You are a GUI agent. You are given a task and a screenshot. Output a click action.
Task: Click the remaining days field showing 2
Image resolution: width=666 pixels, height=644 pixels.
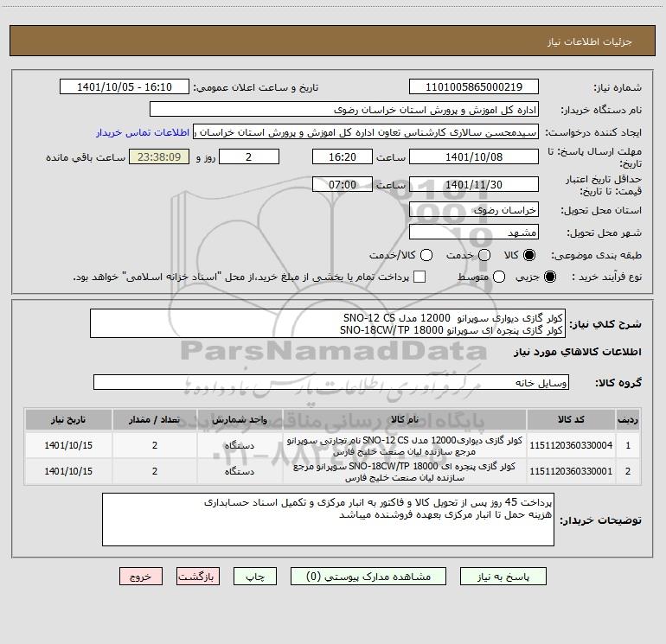click(x=249, y=156)
